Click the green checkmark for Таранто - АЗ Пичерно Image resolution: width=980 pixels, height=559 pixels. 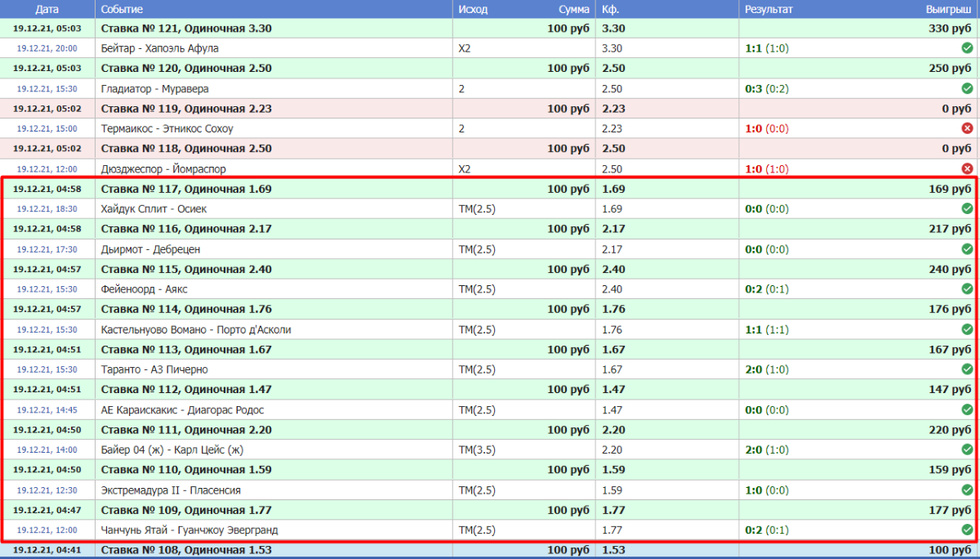pos(967,369)
